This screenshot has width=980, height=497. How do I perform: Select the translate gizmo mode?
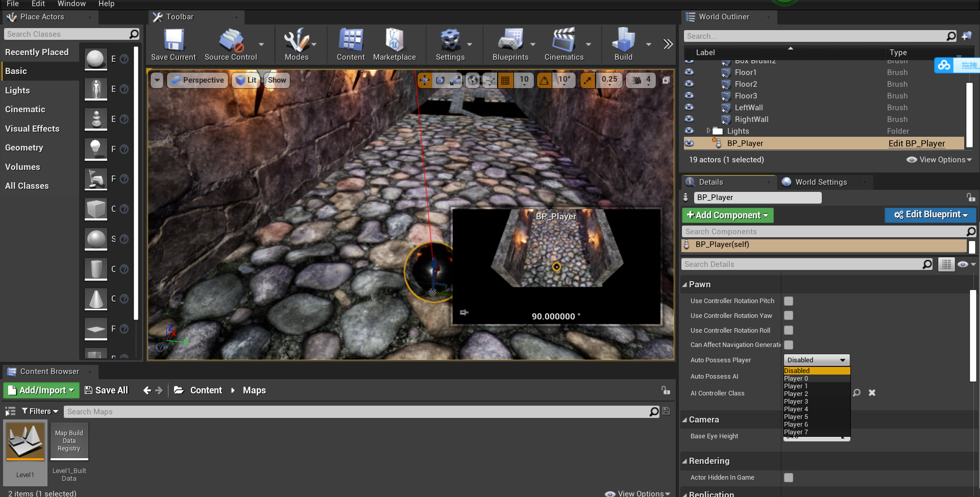[x=425, y=80]
